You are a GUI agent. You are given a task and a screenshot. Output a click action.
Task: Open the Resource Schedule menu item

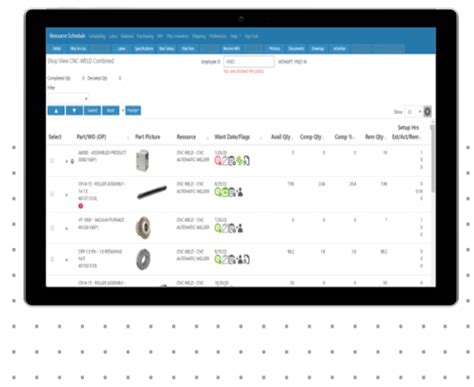point(68,36)
